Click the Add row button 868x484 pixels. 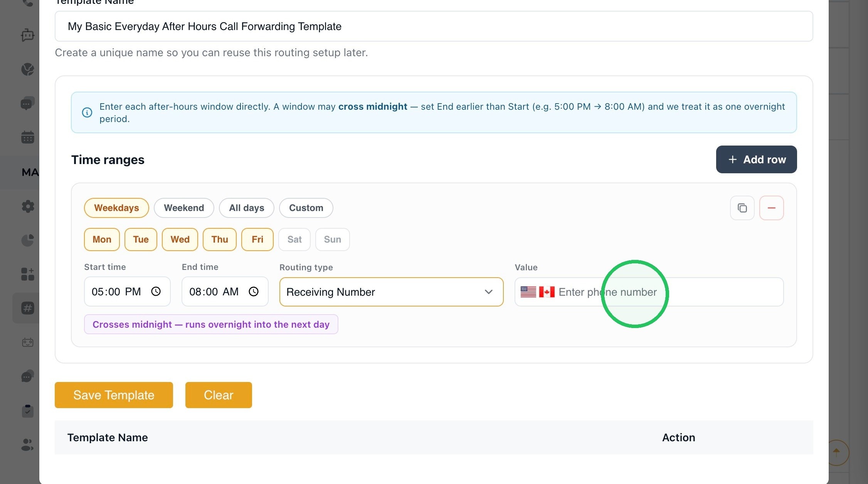756,159
